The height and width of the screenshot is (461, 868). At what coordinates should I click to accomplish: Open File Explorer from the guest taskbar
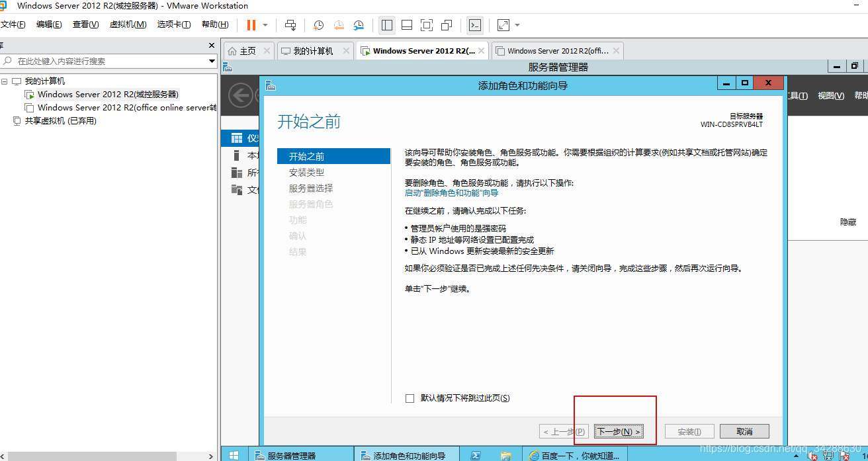pyautogui.click(x=506, y=455)
